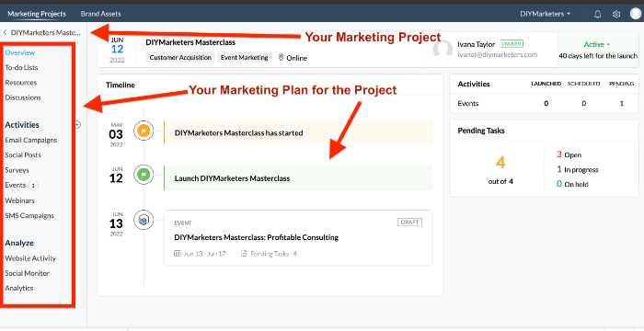Click the 1 In progress tasks count
This screenshot has width=644, height=331.
coord(578,169)
